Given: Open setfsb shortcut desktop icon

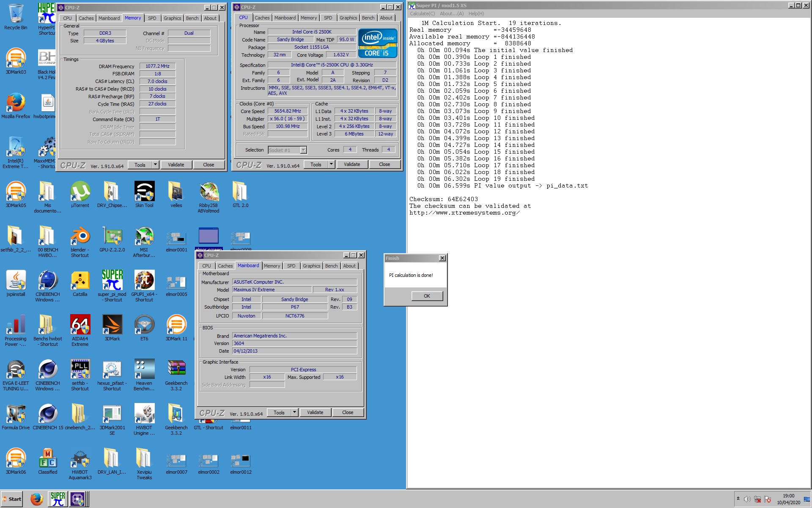Looking at the screenshot, I should pyautogui.click(x=80, y=375).
